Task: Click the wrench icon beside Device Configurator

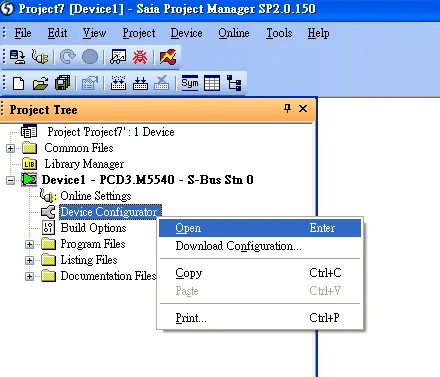Action: pyautogui.click(x=48, y=212)
